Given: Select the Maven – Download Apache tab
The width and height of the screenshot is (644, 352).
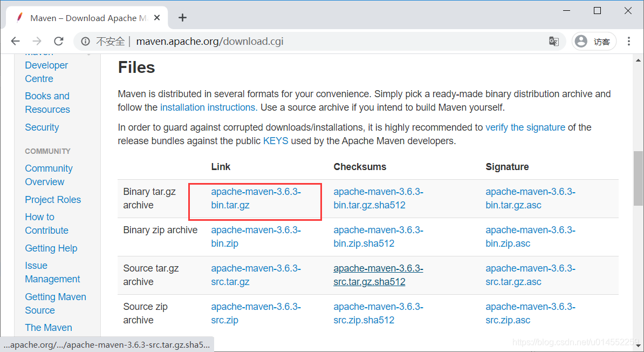Looking at the screenshot, I should pos(87,18).
